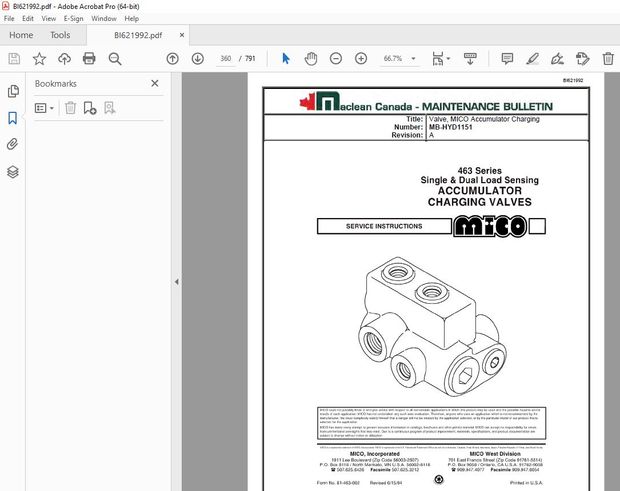This screenshot has height=491, width=620.
Task: Go to the next page arrow
Action: click(x=198, y=59)
